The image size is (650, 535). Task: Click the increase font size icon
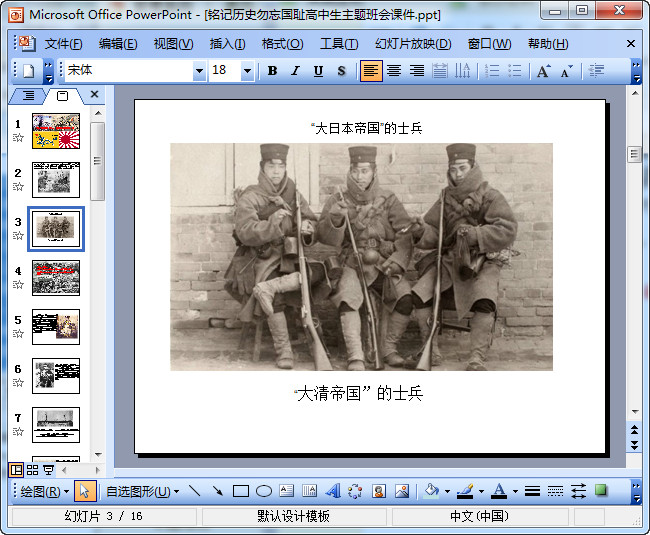[543, 71]
